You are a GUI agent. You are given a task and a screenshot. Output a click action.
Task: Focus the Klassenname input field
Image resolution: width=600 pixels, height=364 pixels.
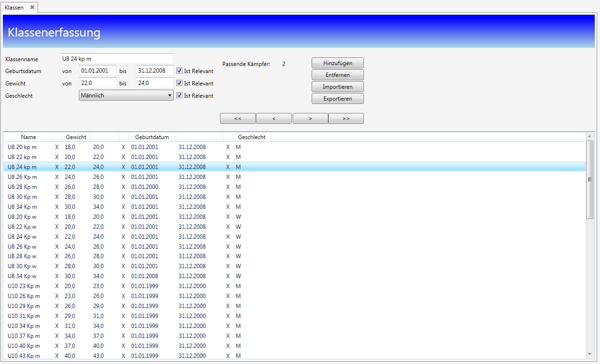(117, 59)
